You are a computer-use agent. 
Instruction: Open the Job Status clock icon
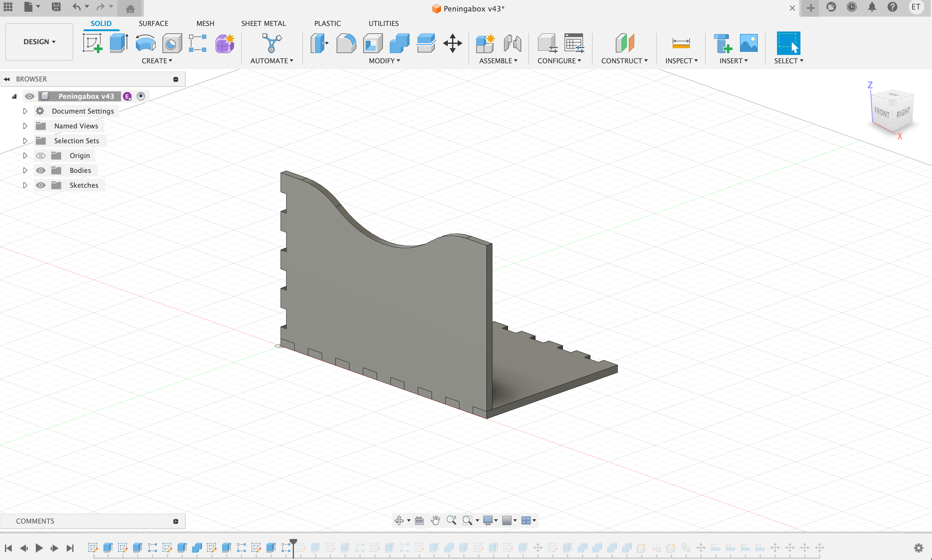[x=852, y=7]
